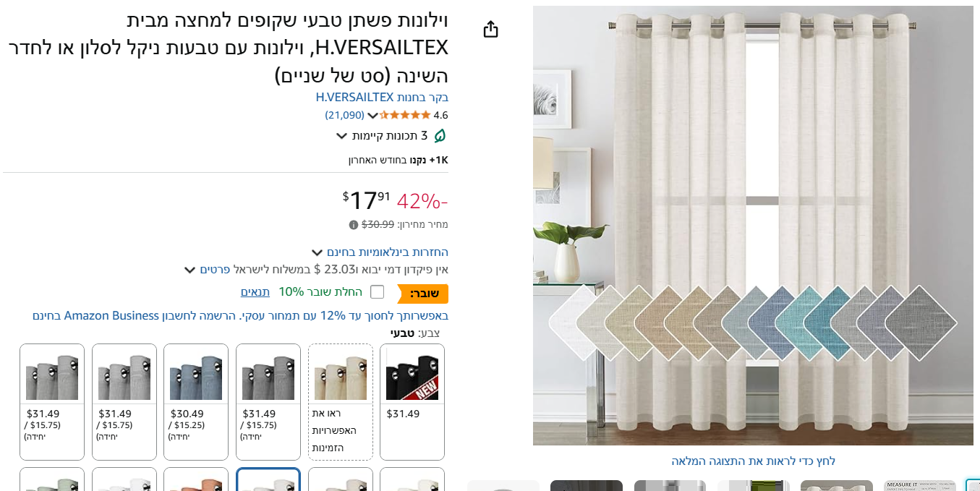Click the sustainability leaf icon

(x=440, y=135)
